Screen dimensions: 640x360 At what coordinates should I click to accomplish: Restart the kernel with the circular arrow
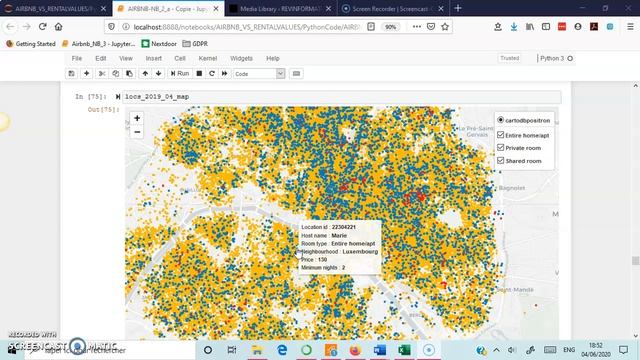[x=212, y=73]
